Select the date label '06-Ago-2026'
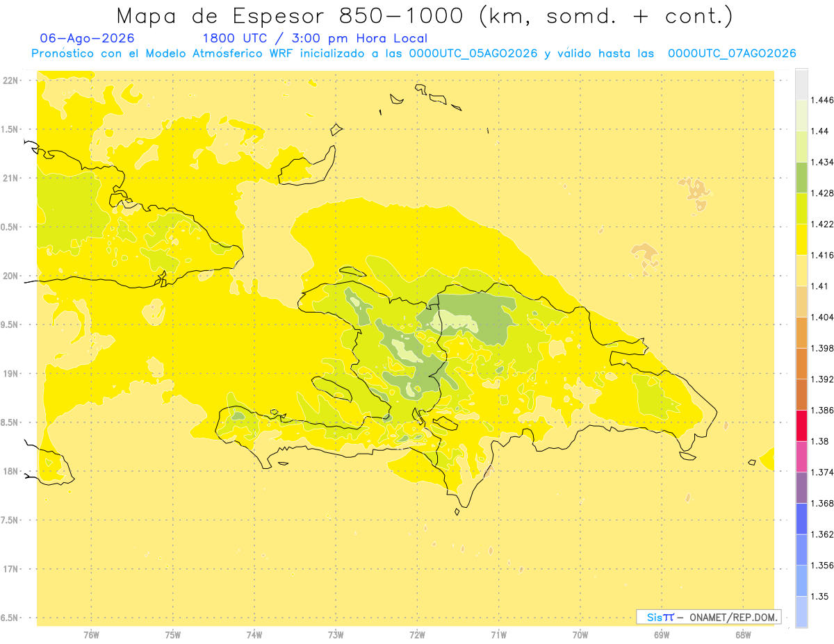 point(88,38)
